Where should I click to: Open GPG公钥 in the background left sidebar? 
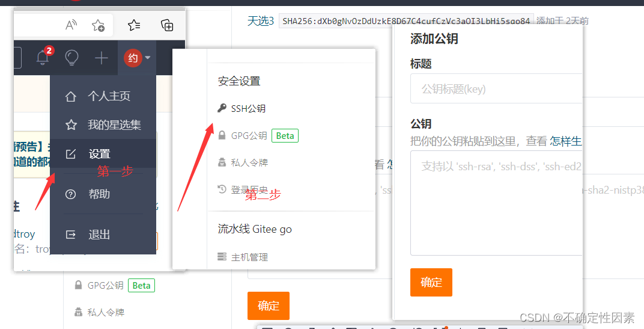(x=105, y=286)
